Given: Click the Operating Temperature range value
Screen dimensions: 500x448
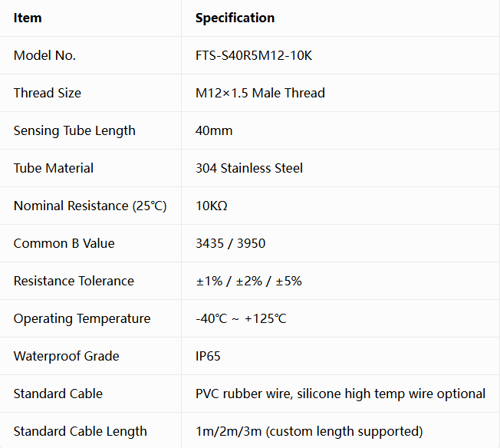Looking at the screenshot, I should (x=241, y=319).
